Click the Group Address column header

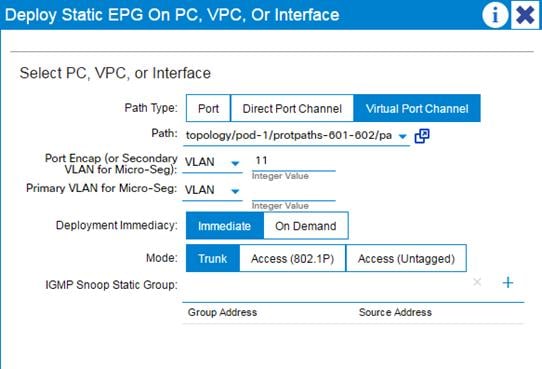222,312
